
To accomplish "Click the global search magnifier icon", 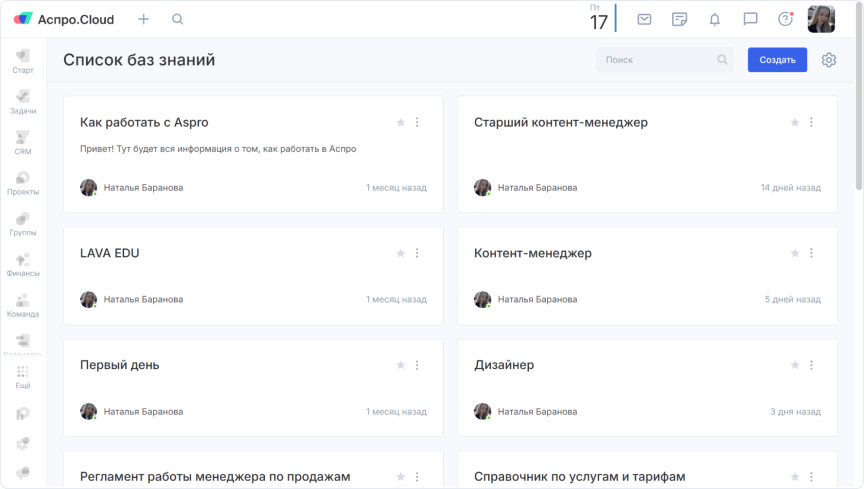I will pos(178,19).
